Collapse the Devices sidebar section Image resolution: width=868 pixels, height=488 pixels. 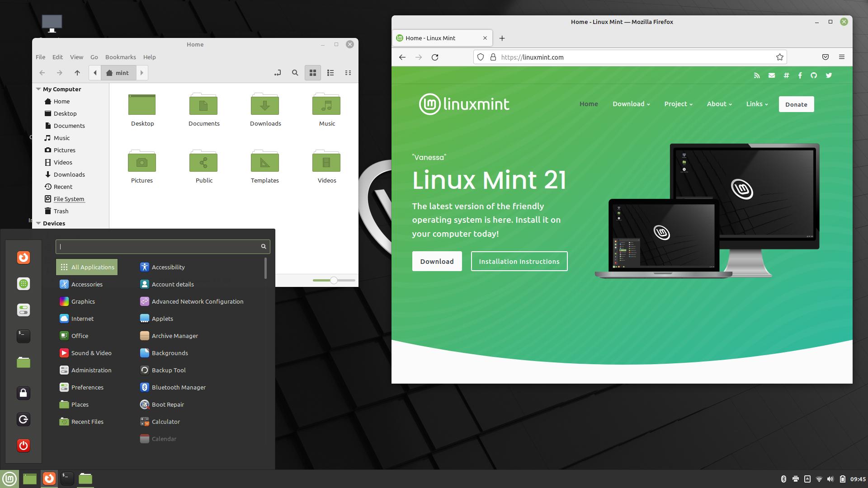[38, 223]
